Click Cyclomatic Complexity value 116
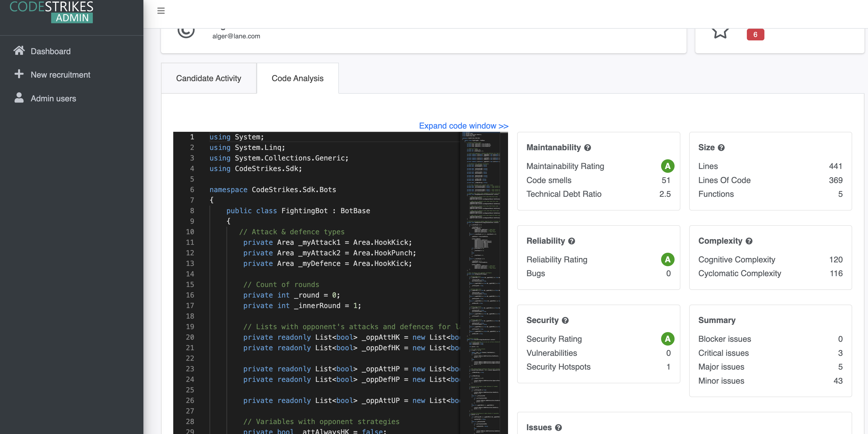 [836, 274]
